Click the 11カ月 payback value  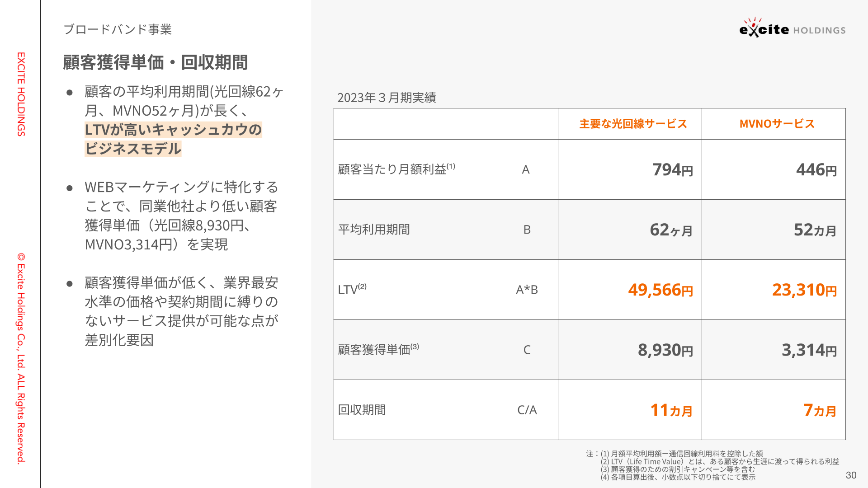pyautogui.click(x=671, y=410)
